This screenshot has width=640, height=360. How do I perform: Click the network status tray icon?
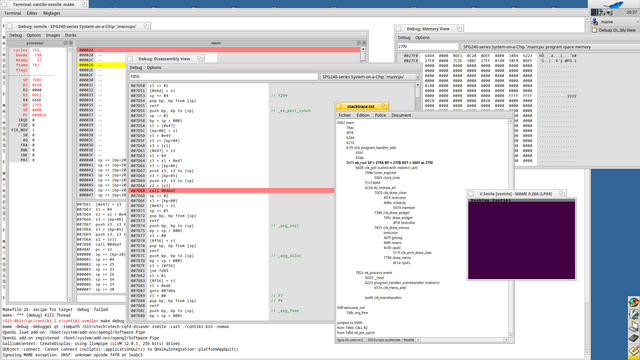tap(602, 13)
